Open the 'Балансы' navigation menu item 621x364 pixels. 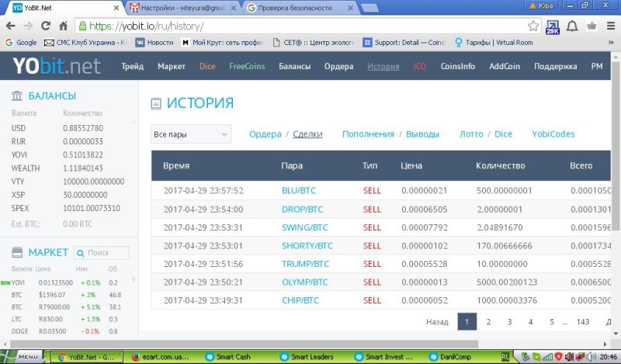click(x=294, y=67)
